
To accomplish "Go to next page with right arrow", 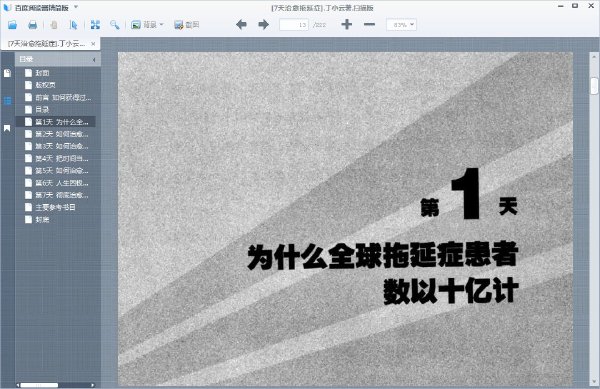I will [x=264, y=25].
